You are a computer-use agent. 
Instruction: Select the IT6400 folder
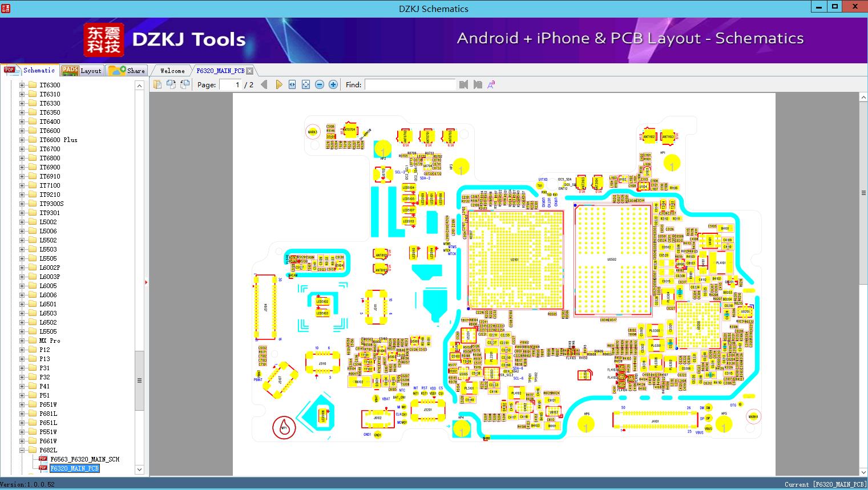click(50, 122)
